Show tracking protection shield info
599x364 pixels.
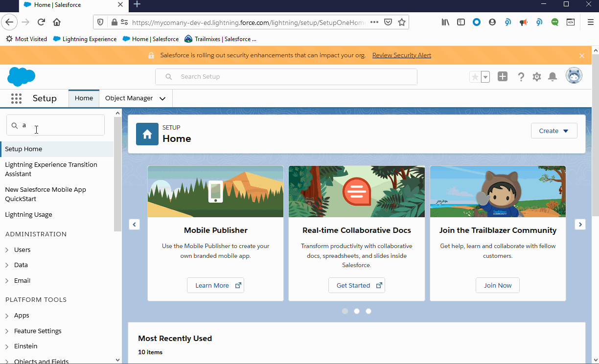[x=100, y=22]
